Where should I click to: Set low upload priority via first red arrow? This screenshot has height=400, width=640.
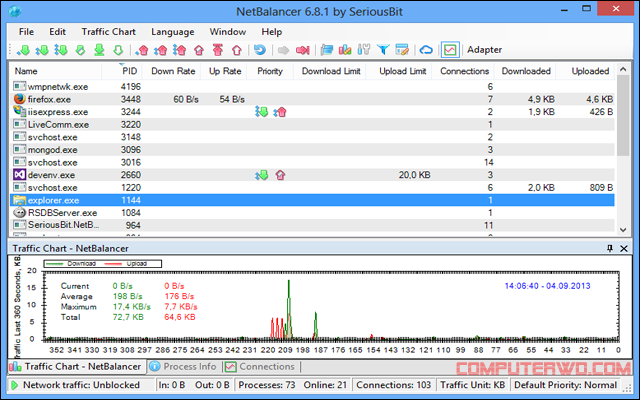point(142,50)
